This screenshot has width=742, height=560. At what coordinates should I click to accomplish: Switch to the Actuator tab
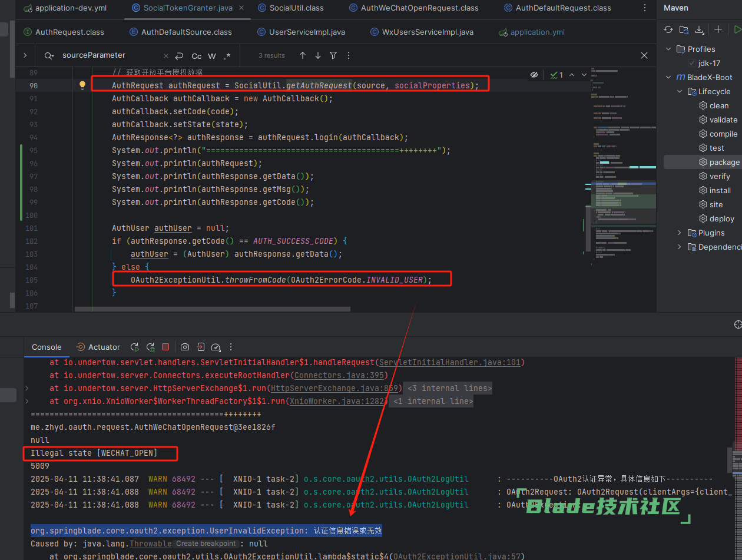pos(98,347)
